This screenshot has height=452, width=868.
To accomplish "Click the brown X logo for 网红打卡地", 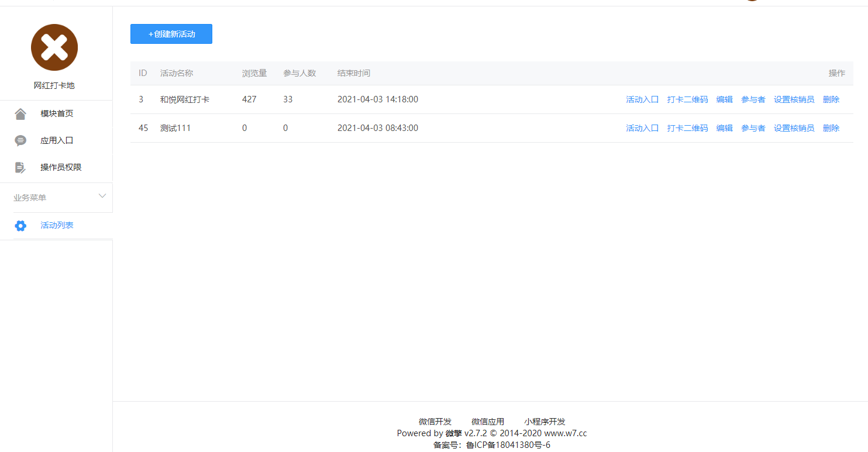I will pos(54,47).
